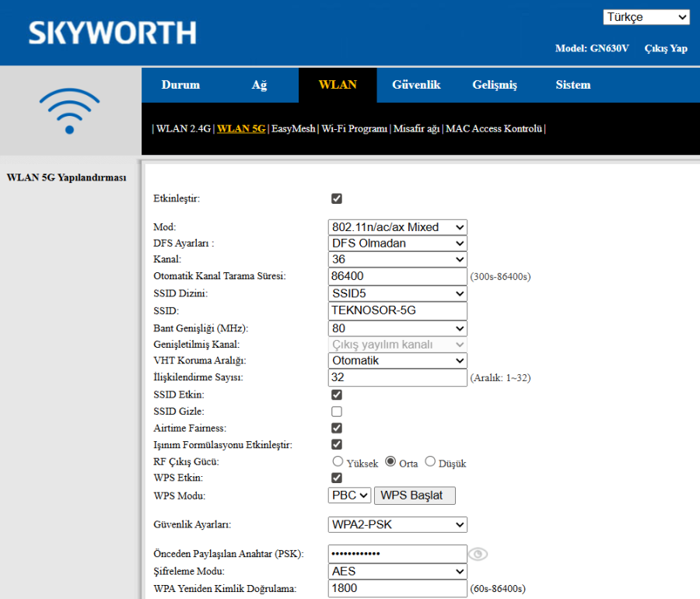Click the Çıkış Yap link
The image size is (700, 599).
(666, 48)
